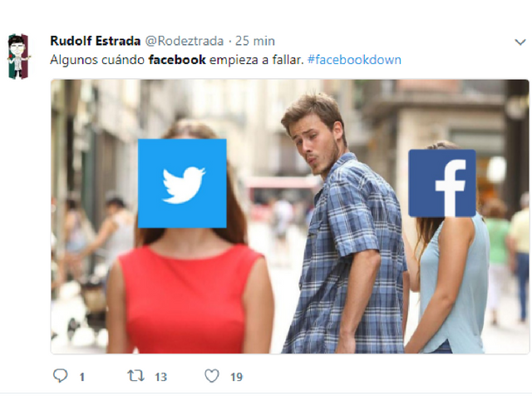This screenshot has width=532, height=416.
Task: Click the bold word facebook in tweet
Action: pos(177,60)
